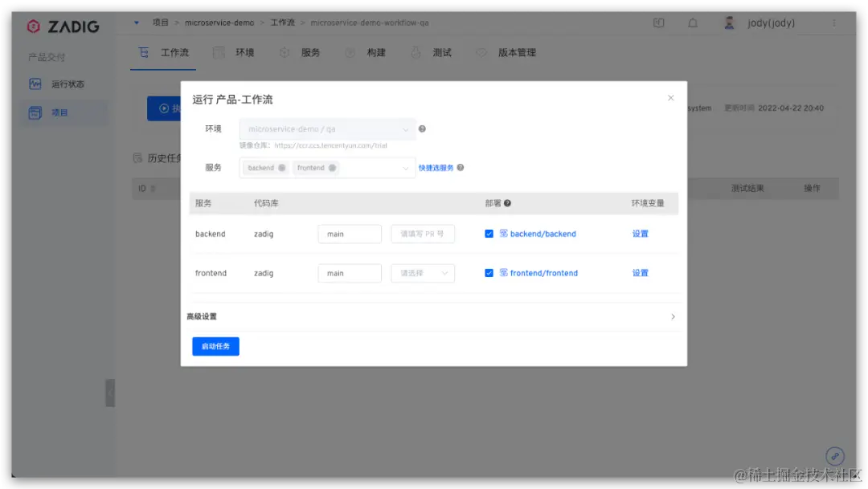Click the 测试结果 column header
This screenshot has width=868, height=489.
tap(747, 189)
